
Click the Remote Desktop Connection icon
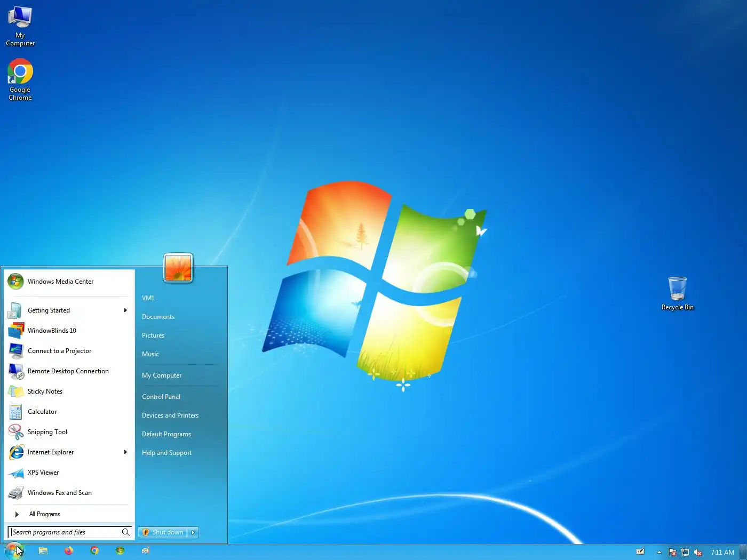(x=16, y=371)
